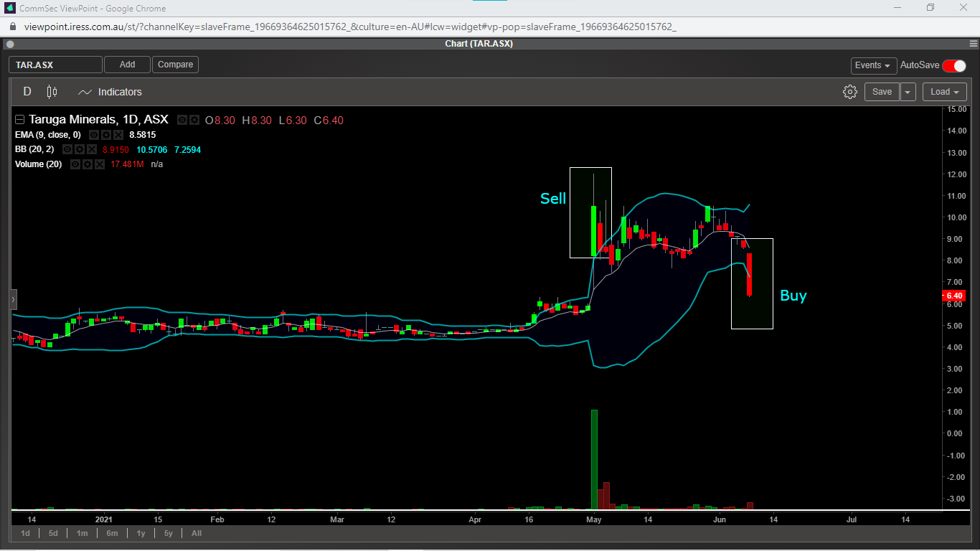Select the 5d time range
Image resolution: width=980 pixels, height=551 pixels.
54,533
